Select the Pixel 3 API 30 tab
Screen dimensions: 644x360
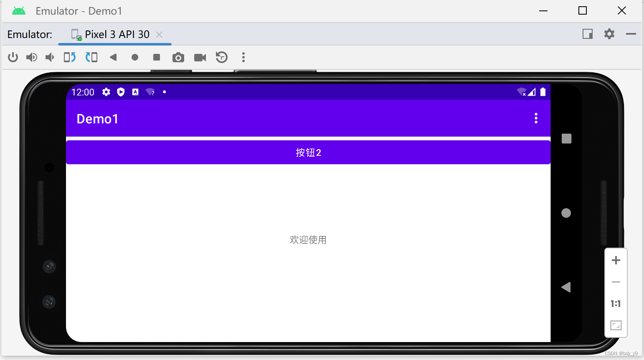(117, 34)
